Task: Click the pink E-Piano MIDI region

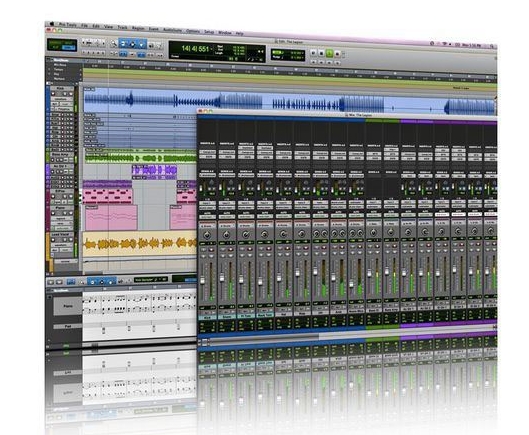Action: 108,196
